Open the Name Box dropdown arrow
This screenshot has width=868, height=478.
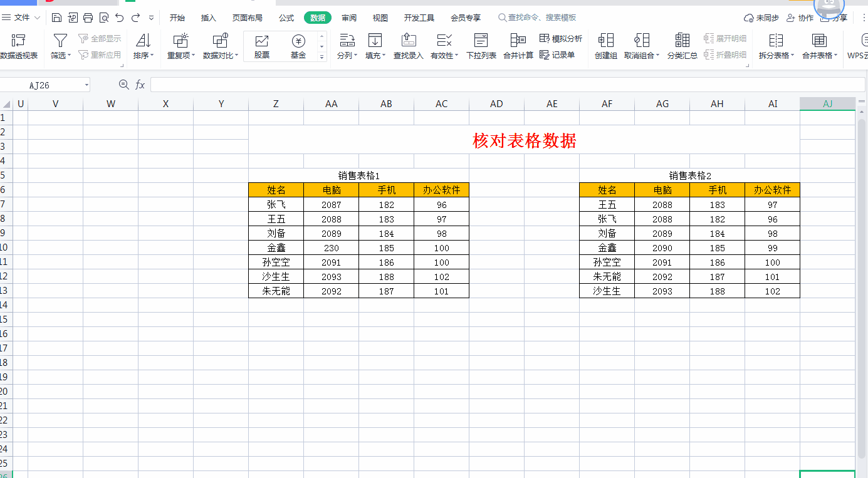(86, 85)
